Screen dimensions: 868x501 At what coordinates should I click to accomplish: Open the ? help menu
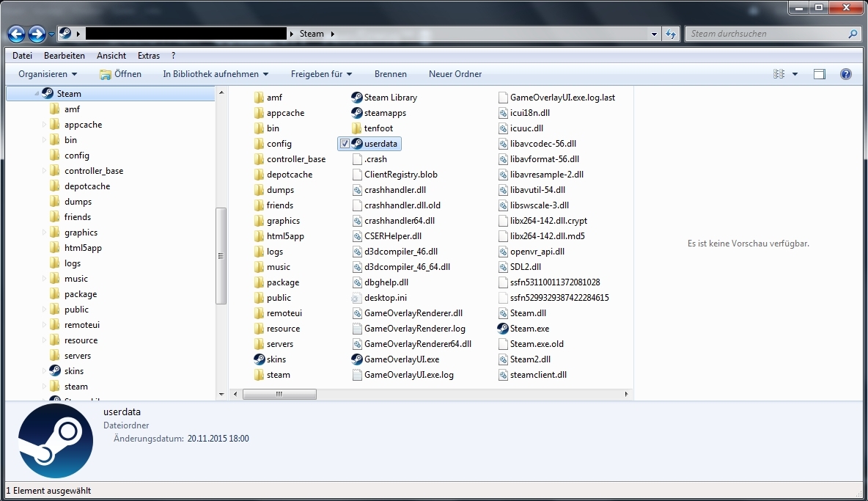173,55
